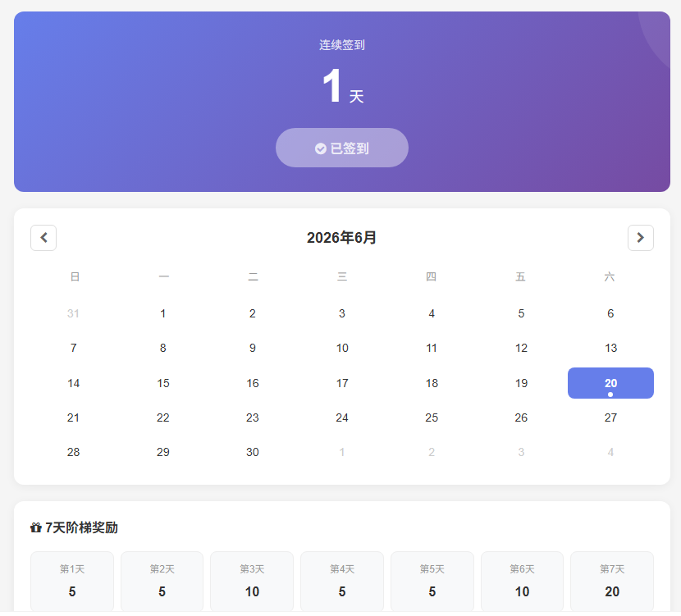
Task: Select June 23 in calendar
Action: (253, 418)
